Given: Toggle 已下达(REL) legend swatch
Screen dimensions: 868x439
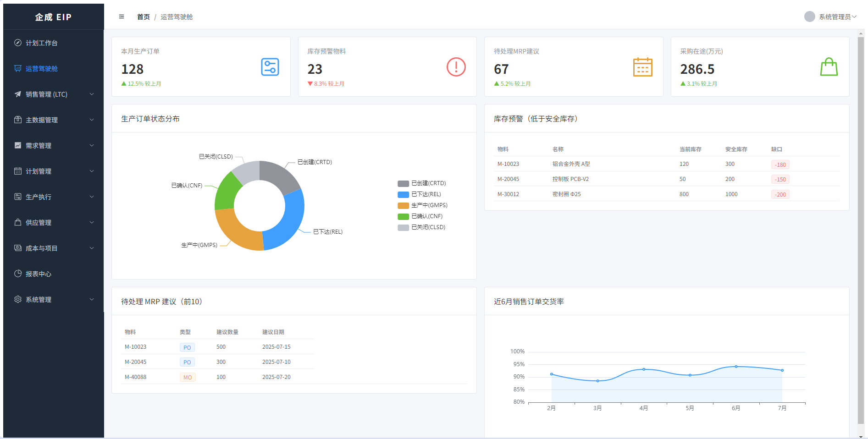Looking at the screenshot, I should click(x=404, y=194).
